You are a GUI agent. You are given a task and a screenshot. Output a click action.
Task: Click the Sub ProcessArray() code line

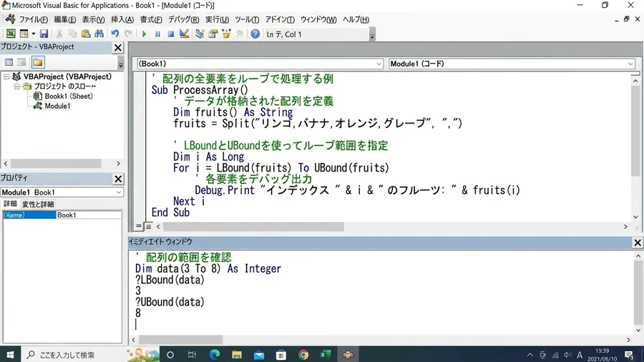pyautogui.click(x=200, y=90)
